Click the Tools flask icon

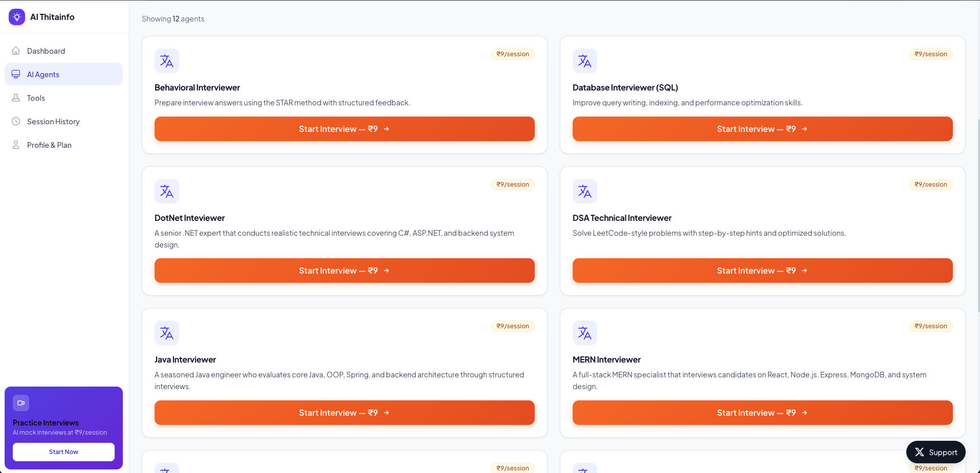tap(16, 98)
